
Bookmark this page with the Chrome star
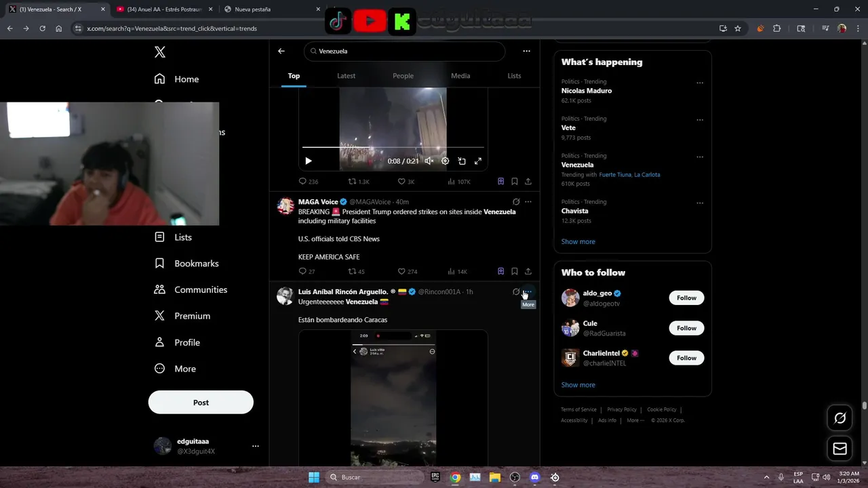[738, 28]
